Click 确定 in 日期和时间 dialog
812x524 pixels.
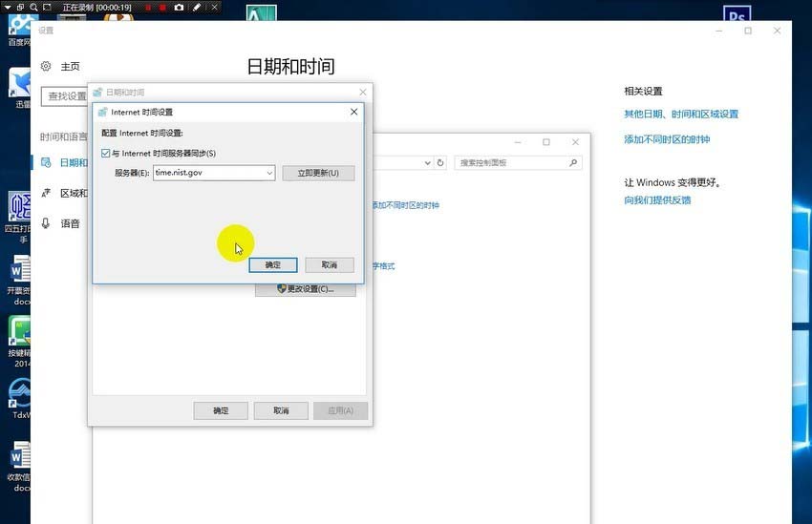pos(221,410)
